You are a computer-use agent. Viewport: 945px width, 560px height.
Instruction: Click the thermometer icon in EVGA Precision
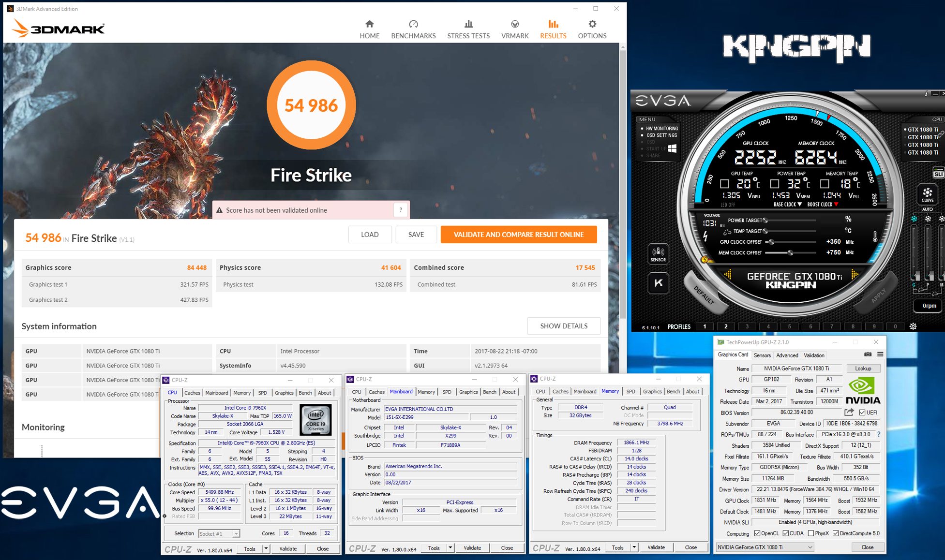[x=875, y=236]
